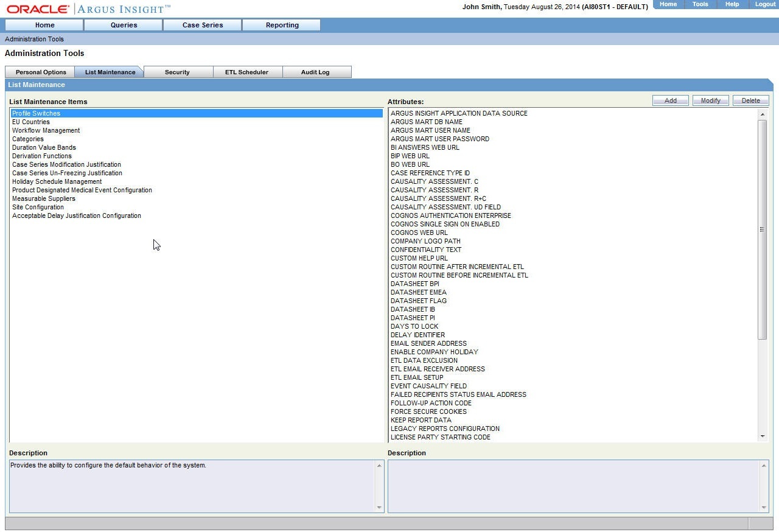The width and height of the screenshot is (779, 532).
Task: Click the left Description box scroll-up arrow
Action: point(379,466)
